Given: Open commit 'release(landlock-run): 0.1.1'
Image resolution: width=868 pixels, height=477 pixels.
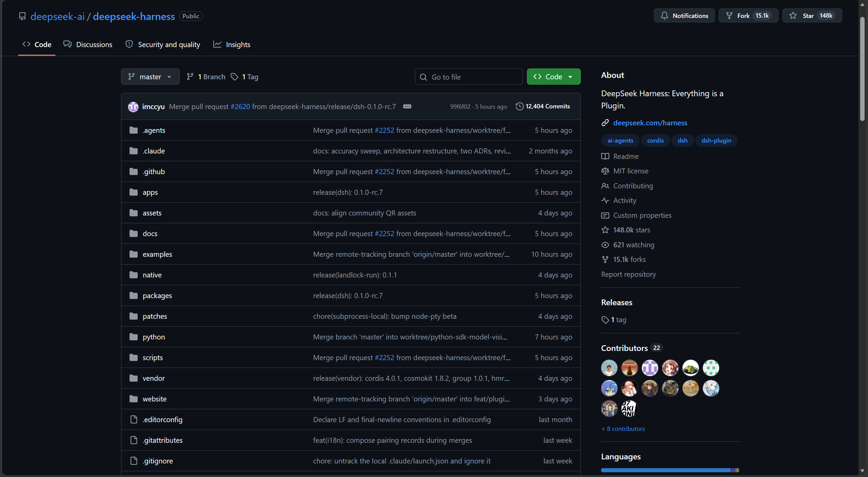Looking at the screenshot, I should point(355,275).
